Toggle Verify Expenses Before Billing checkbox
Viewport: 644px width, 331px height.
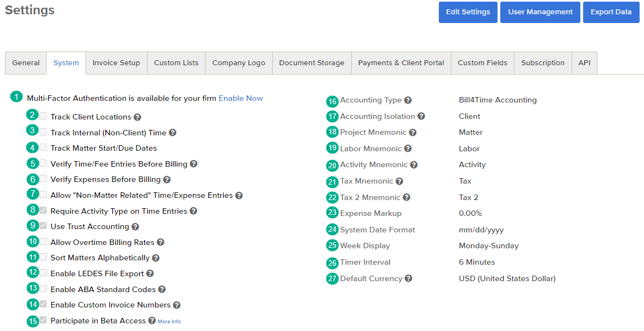(x=43, y=179)
